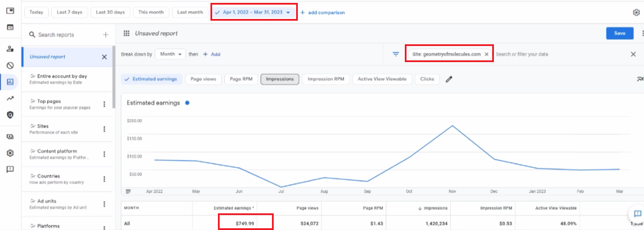Open the sidebar Settings gear icon
The image size is (644, 230).
[x=10, y=153]
